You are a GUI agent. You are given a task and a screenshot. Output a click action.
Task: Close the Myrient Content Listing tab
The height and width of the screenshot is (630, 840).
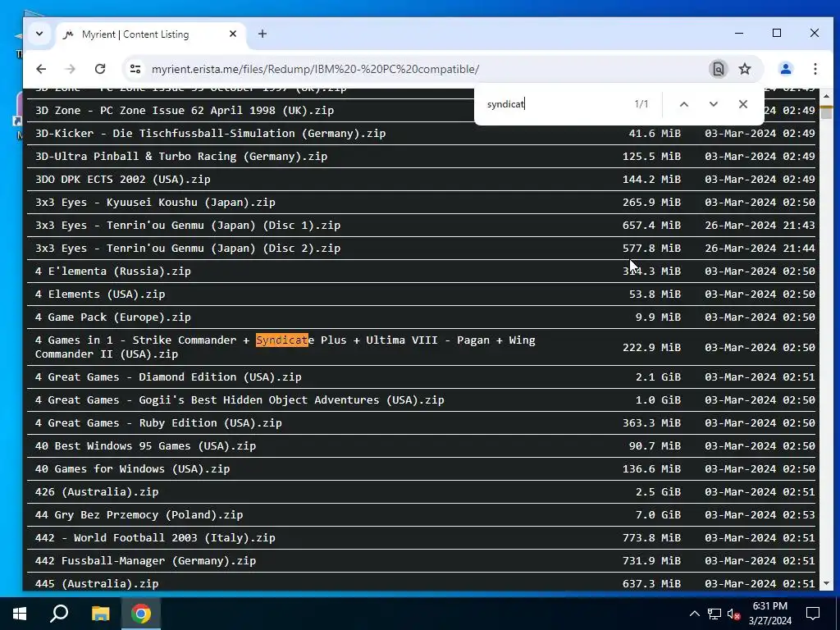point(232,34)
